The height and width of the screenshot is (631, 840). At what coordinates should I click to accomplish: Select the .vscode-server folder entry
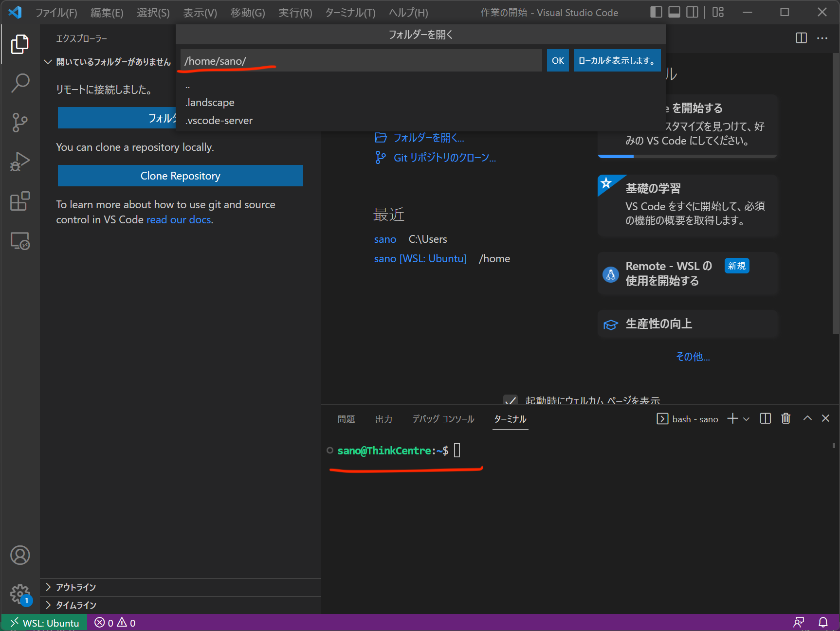click(421, 120)
